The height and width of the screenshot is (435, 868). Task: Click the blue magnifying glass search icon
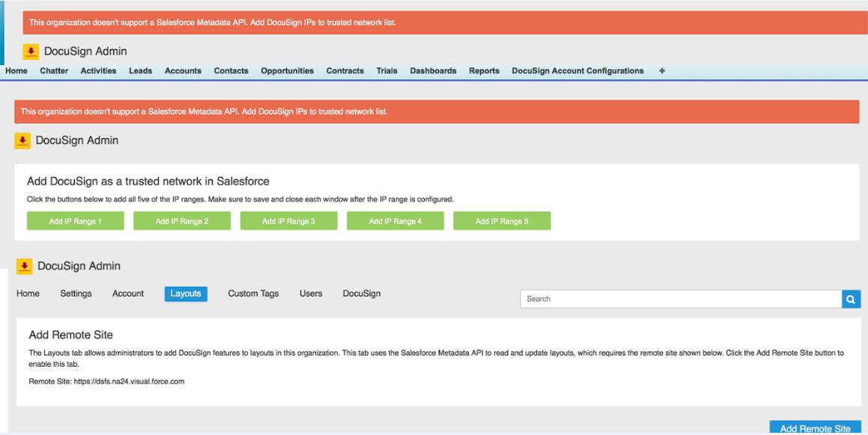point(851,299)
